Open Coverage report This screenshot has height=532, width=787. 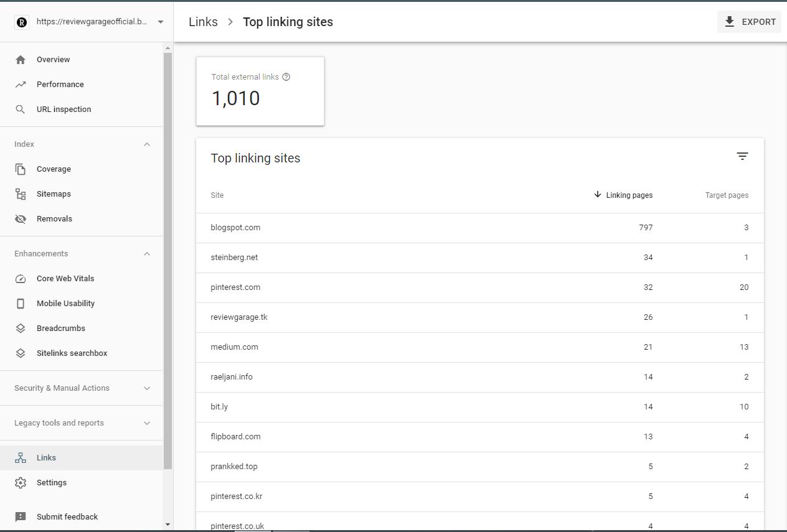[x=81, y=169]
